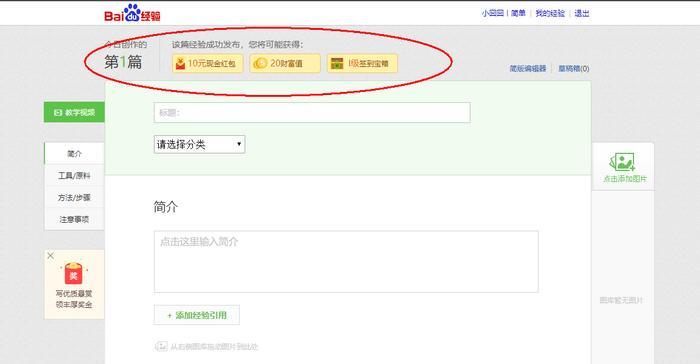Switch to the 工具/原料 sidebar tab
The width and height of the screenshot is (700, 364).
74,176
